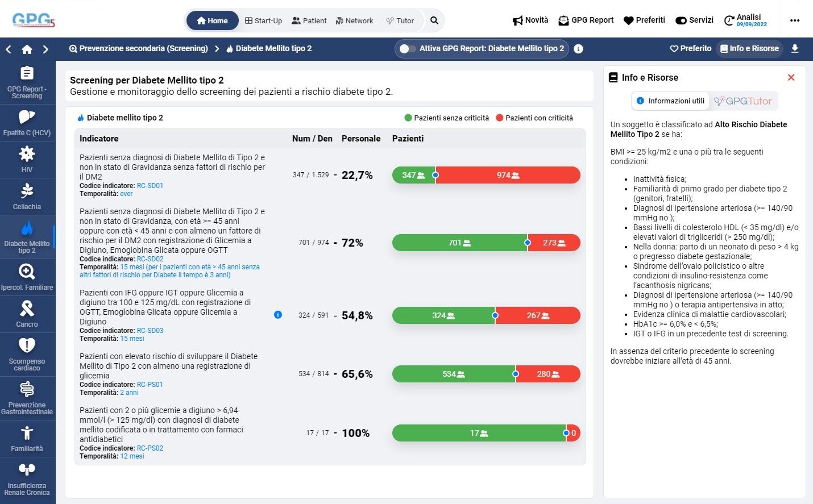This screenshot has width=813, height=504.
Task: Open the RC-SD01 indicator code link
Action: [150, 186]
